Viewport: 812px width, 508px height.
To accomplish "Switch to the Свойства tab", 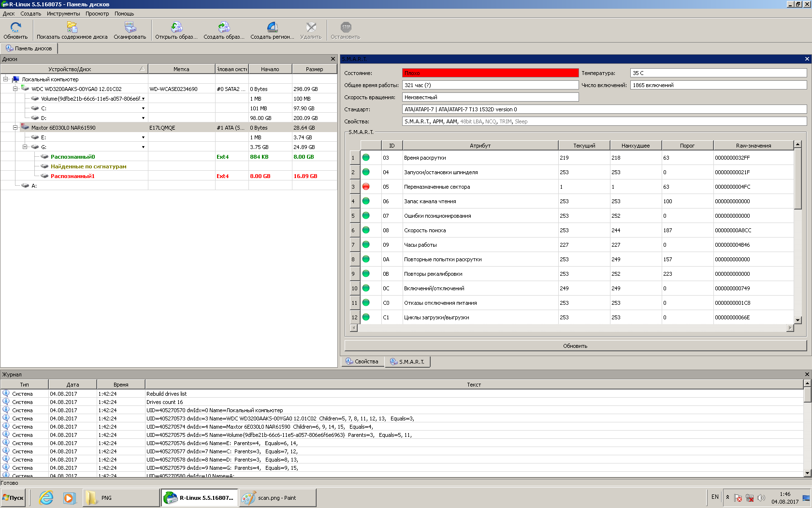I will click(362, 362).
